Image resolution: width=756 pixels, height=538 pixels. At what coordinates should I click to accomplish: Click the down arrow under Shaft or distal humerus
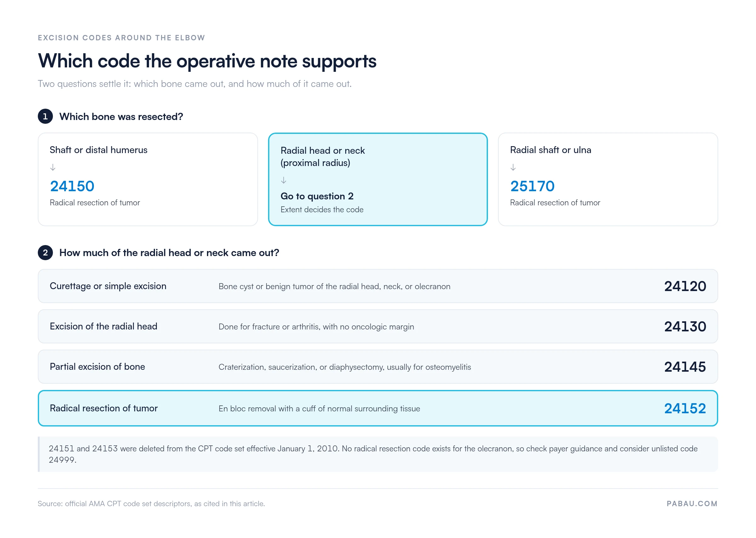tap(53, 167)
